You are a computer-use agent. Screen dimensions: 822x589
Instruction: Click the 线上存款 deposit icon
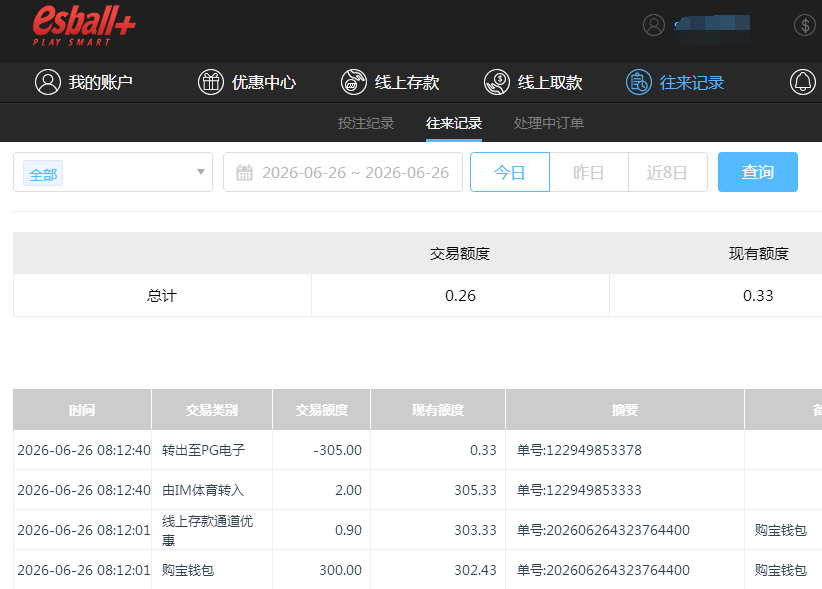(x=354, y=82)
